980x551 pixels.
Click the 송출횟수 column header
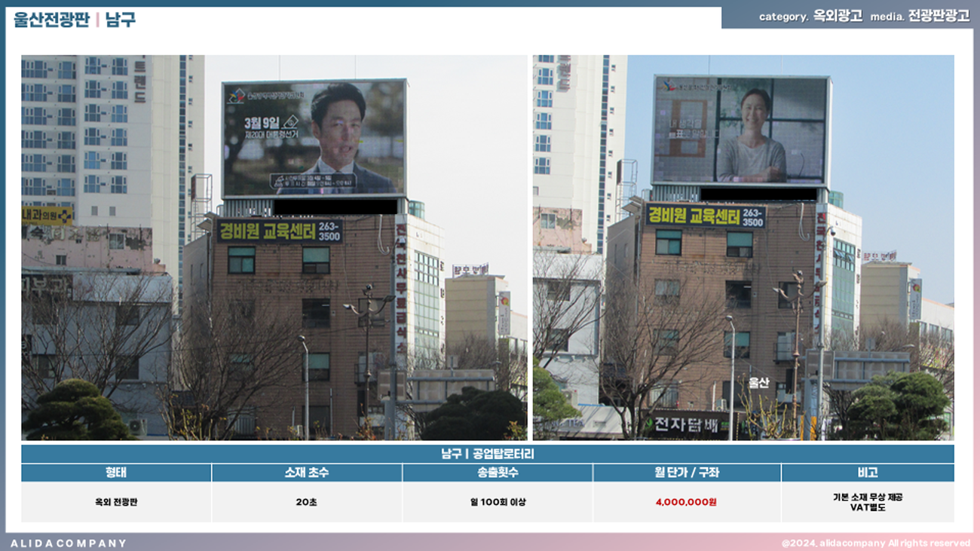coord(498,473)
